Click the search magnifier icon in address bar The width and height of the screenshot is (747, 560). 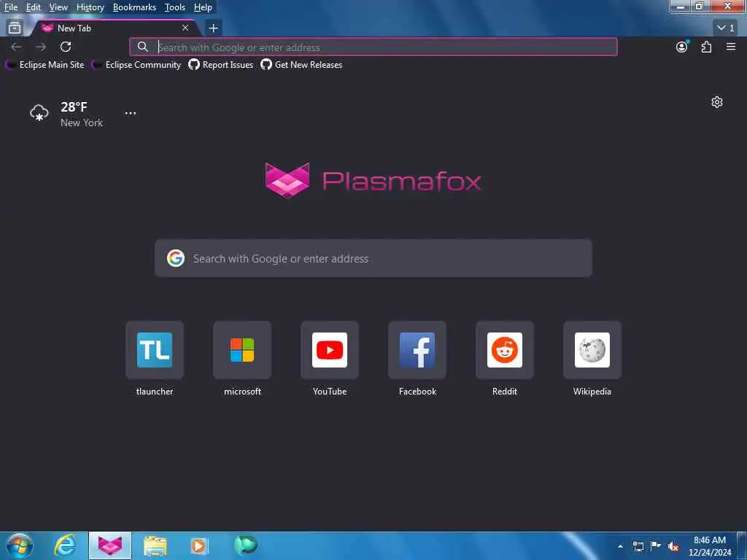pos(142,47)
